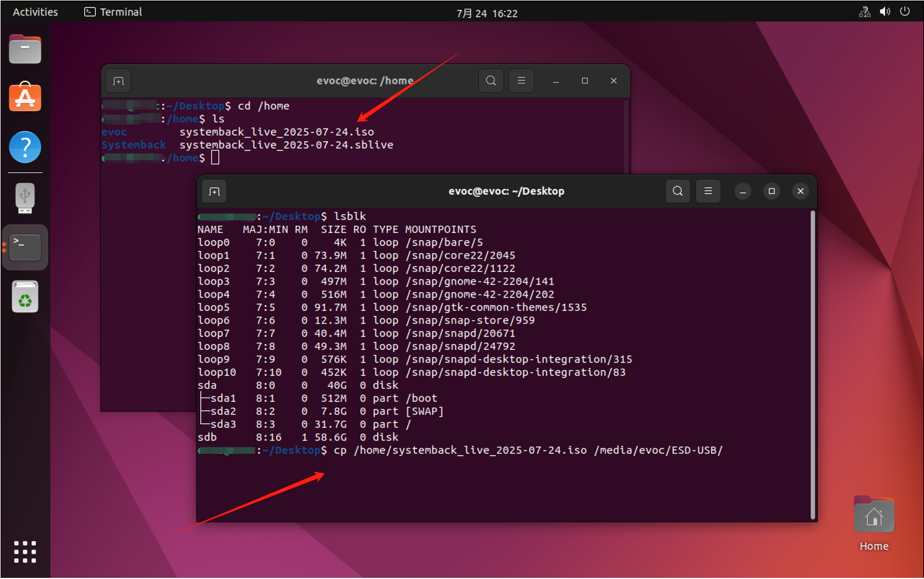The image size is (924, 579).
Task: Open a new tab in the Desktop terminal
Action: [x=214, y=191]
